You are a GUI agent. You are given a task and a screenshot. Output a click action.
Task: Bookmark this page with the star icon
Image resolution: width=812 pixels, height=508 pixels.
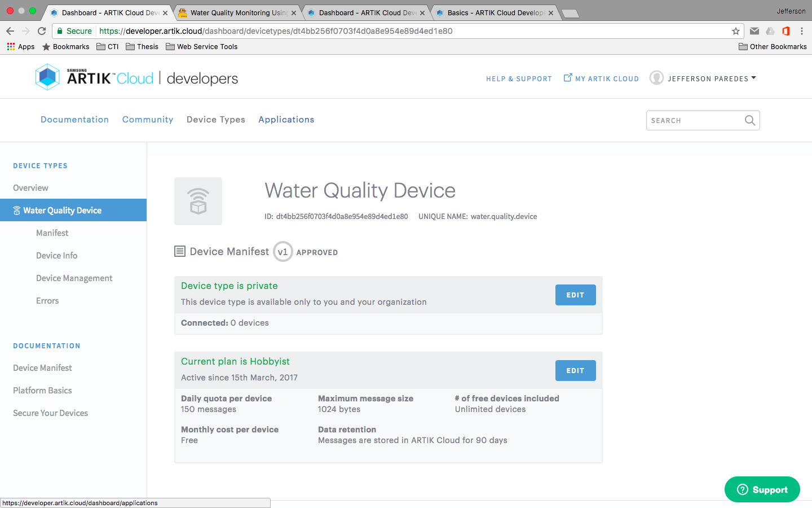pyautogui.click(x=736, y=31)
